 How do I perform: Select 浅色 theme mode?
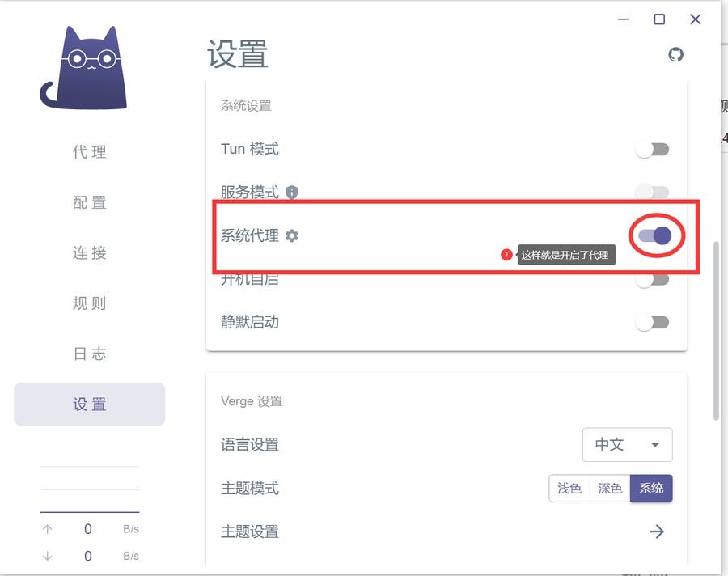click(x=569, y=488)
